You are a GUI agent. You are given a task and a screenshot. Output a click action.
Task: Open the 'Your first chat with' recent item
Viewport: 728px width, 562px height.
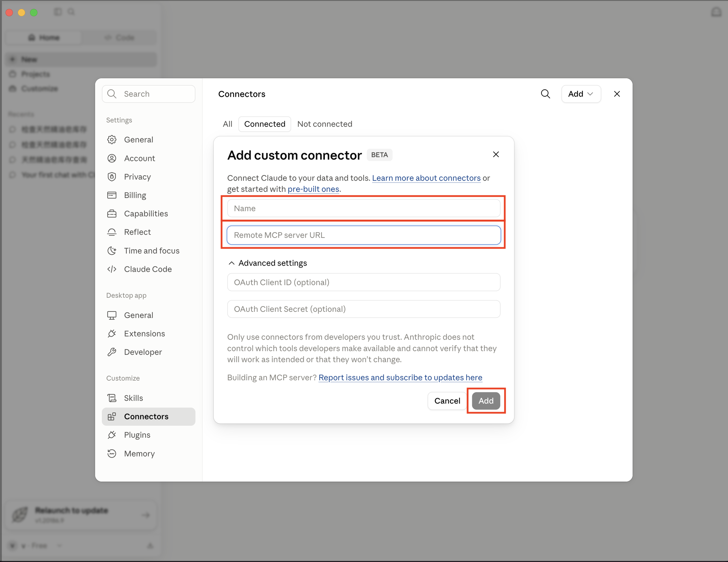pos(52,175)
